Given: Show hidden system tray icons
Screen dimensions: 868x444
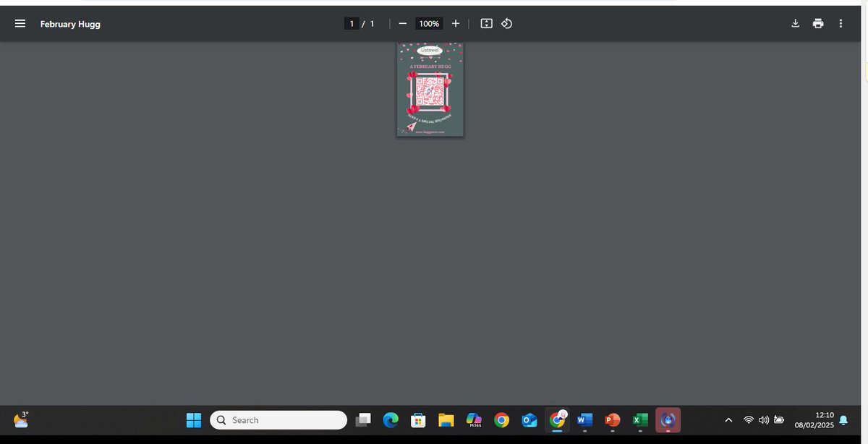Looking at the screenshot, I should [728, 420].
